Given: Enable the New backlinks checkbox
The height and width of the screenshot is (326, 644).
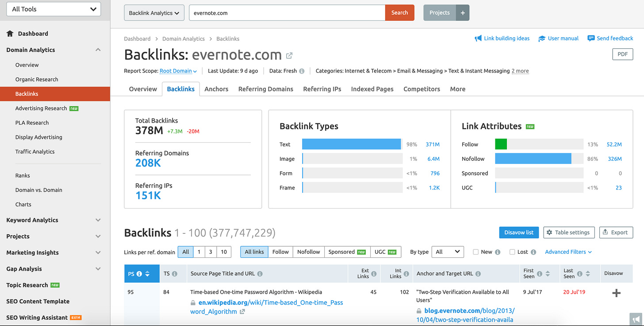Looking at the screenshot, I should [x=476, y=252].
